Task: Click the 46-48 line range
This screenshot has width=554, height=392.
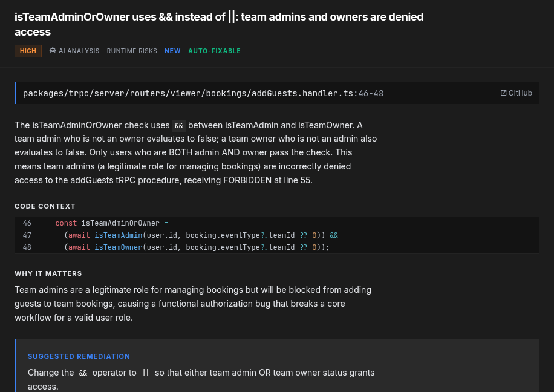Action: [x=371, y=93]
